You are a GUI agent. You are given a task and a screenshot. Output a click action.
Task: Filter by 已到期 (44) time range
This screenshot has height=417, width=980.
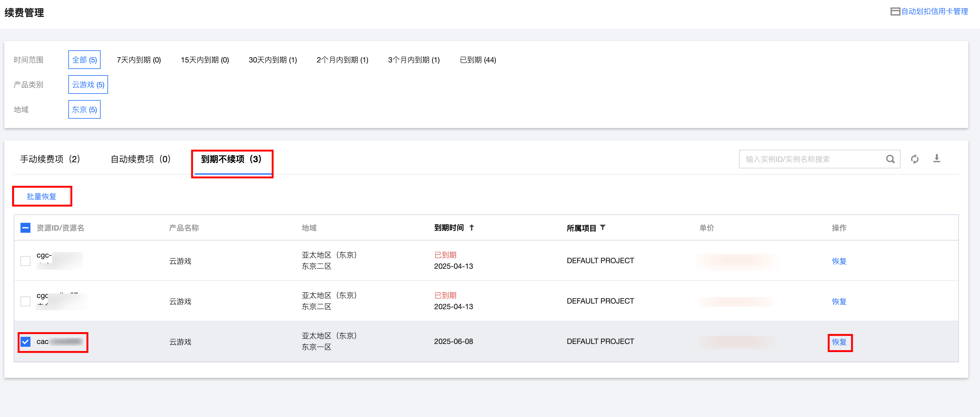tap(478, 60)
